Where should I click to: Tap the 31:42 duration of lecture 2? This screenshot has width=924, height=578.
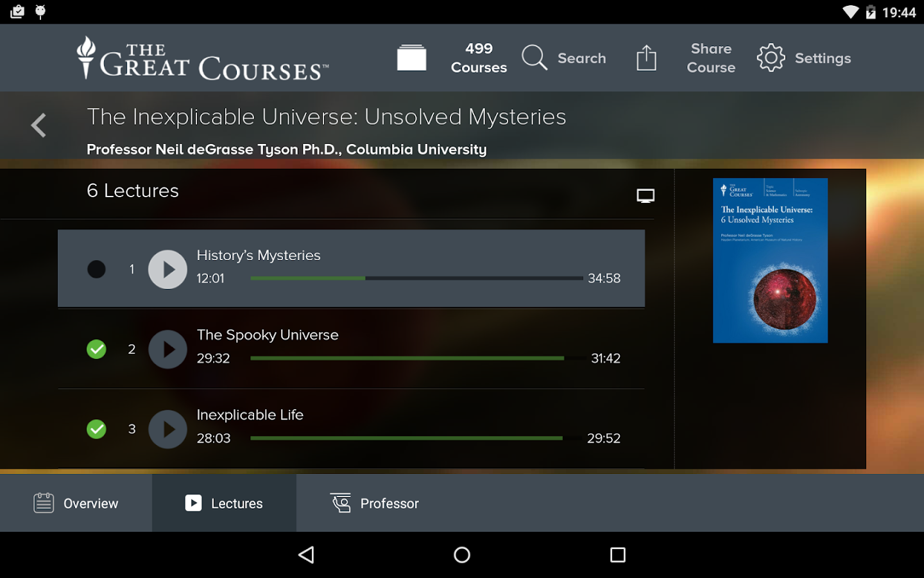point(606,358)
